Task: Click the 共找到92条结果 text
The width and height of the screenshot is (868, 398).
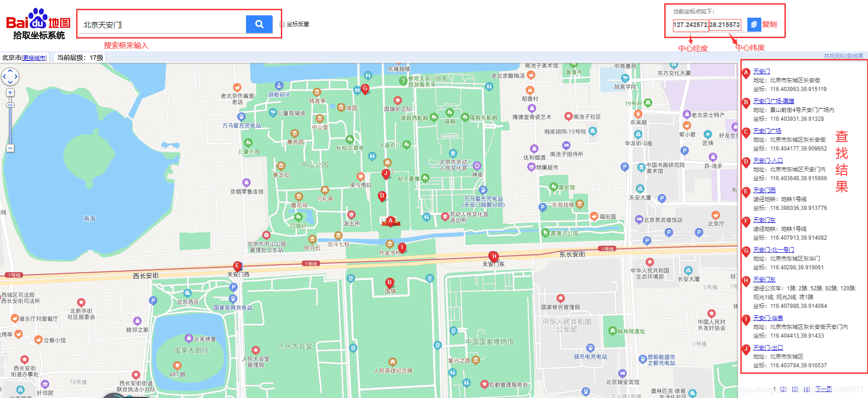Action: click(x=843, y=56)
